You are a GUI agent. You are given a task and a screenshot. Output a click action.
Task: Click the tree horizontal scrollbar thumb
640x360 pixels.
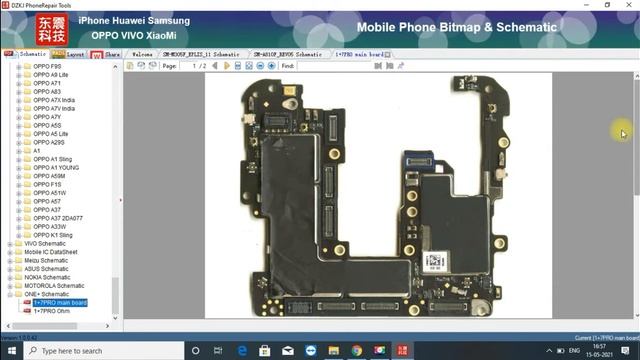44,326
